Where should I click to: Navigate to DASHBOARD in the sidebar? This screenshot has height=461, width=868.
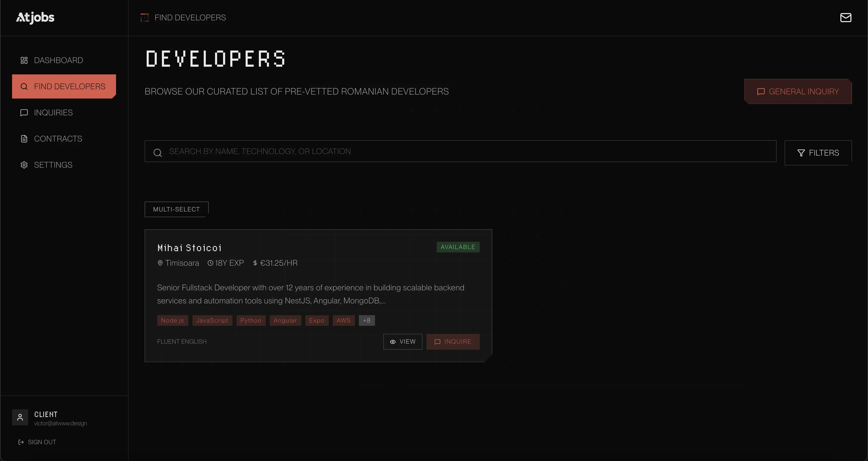coord(58,60)
